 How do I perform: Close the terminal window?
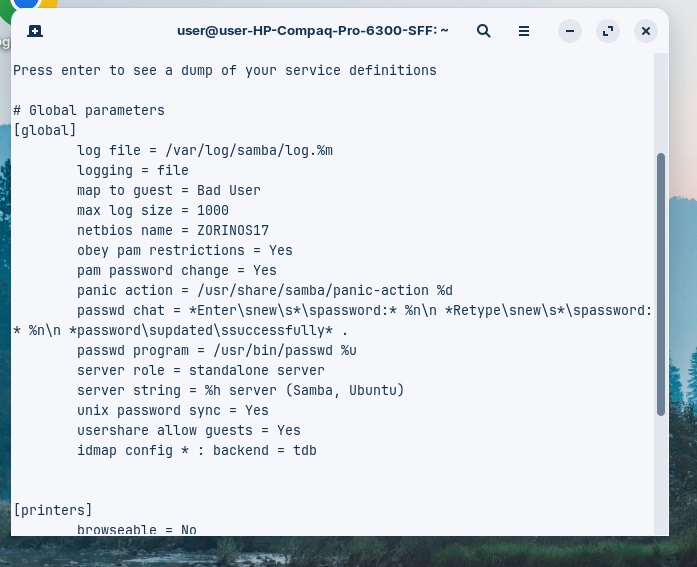[x=646, y=31]
